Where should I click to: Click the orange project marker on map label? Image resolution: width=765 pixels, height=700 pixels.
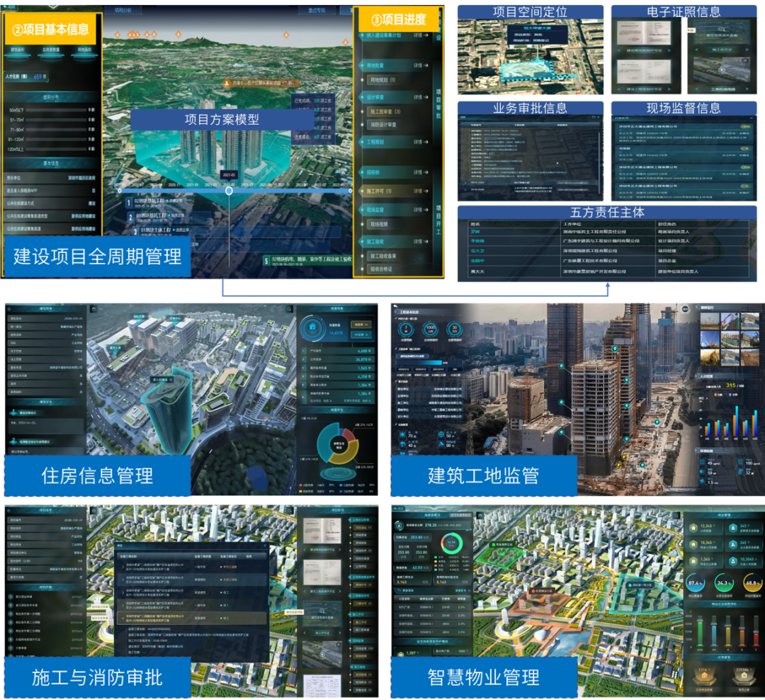(x=227, y=83)
